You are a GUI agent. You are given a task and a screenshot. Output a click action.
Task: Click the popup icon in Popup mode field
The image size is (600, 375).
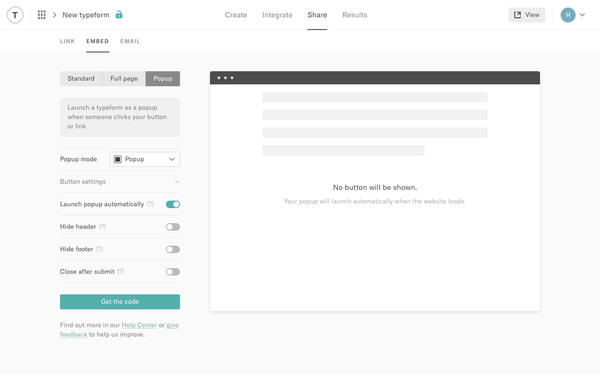(x=118, y=159)
